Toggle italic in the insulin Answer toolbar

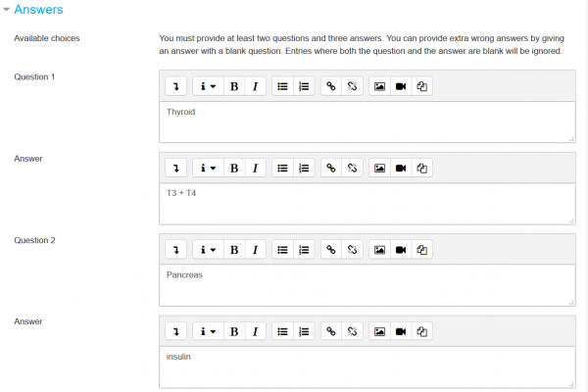click(255, 330)
